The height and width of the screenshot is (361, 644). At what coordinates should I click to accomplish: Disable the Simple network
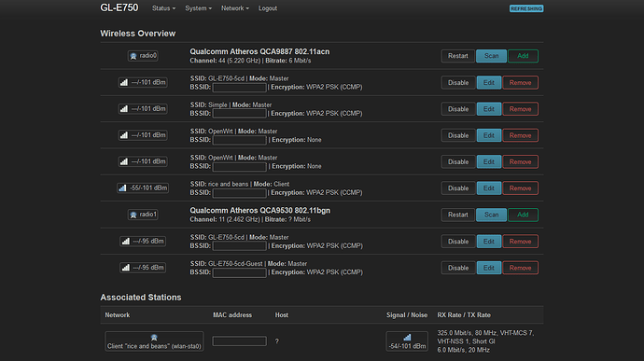pos(458,109)
